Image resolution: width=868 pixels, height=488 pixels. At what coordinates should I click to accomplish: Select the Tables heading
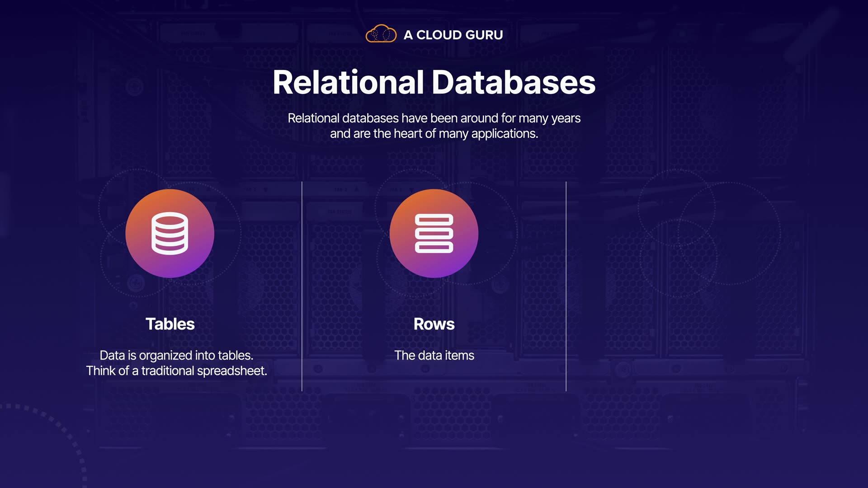point(170,324)
